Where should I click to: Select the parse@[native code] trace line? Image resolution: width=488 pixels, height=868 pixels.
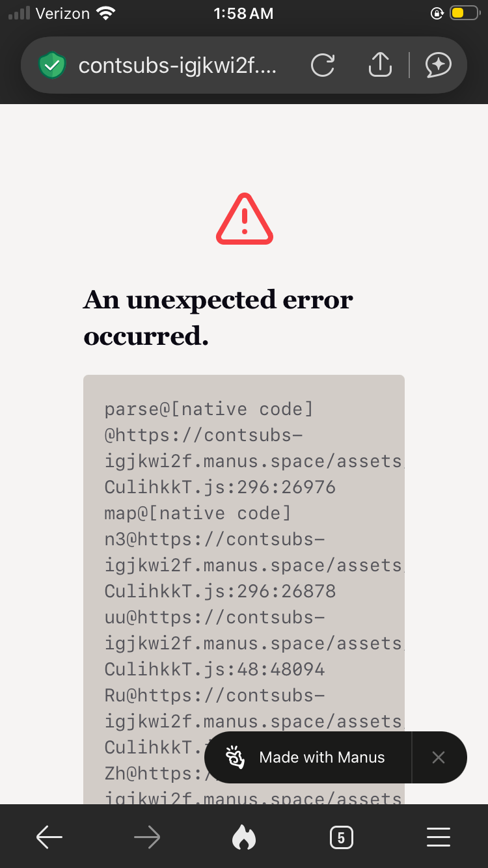point(209,409)
